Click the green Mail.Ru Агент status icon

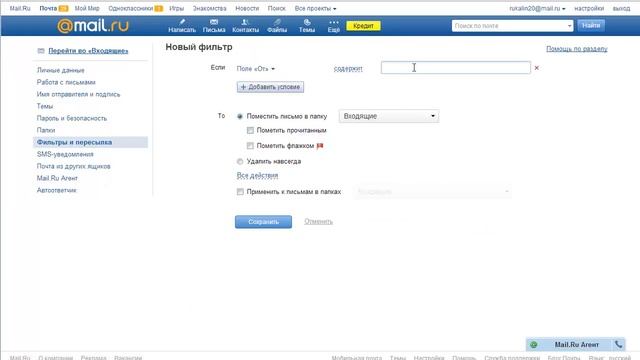[x=533, y=345]
